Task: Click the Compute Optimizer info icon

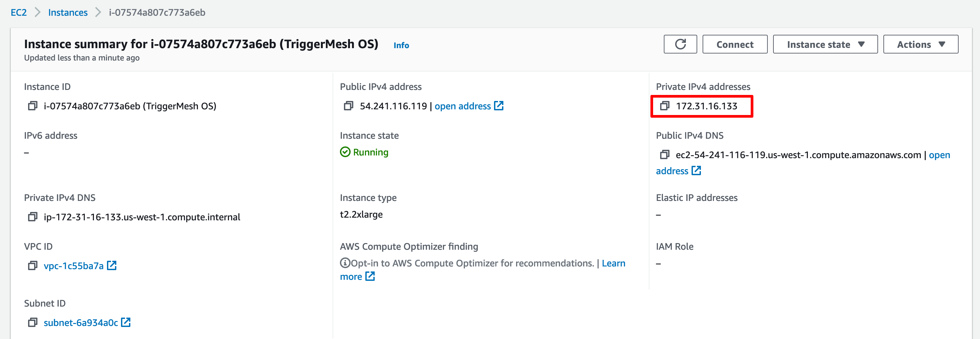Action: pyautogui.click(x=345, y=263)
